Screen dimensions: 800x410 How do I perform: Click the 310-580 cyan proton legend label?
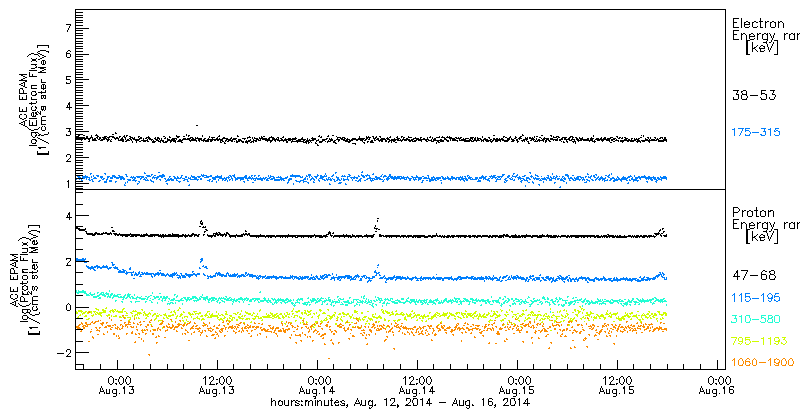[x=756, y=319]
